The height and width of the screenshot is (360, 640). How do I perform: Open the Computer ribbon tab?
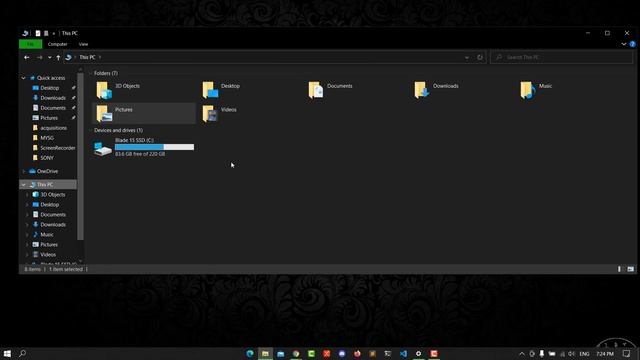point(58,44)
